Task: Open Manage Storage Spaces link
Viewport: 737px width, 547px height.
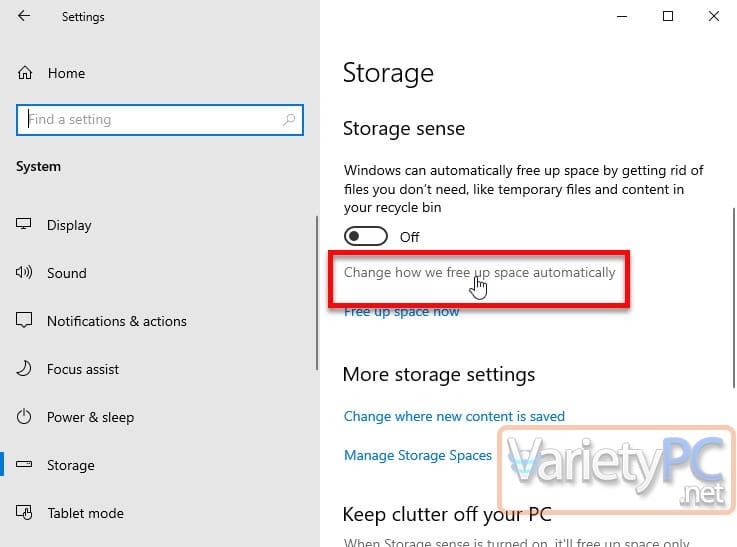Action: point(418,455)
